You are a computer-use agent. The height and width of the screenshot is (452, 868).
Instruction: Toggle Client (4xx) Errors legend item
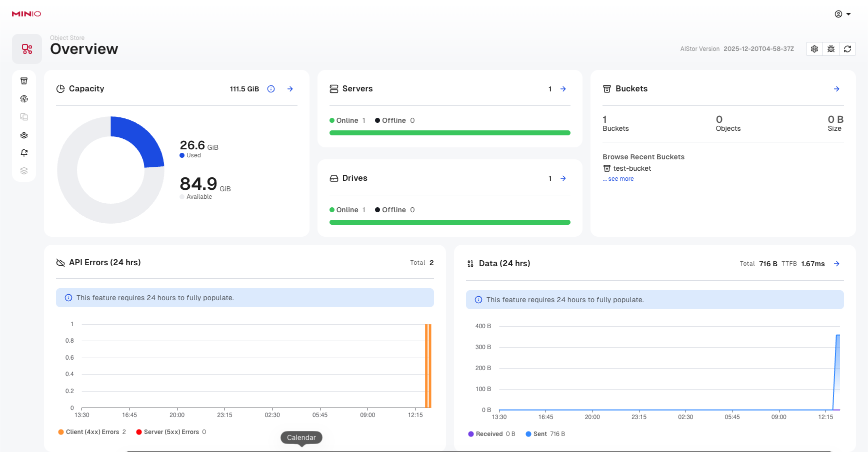coord(92,432)
